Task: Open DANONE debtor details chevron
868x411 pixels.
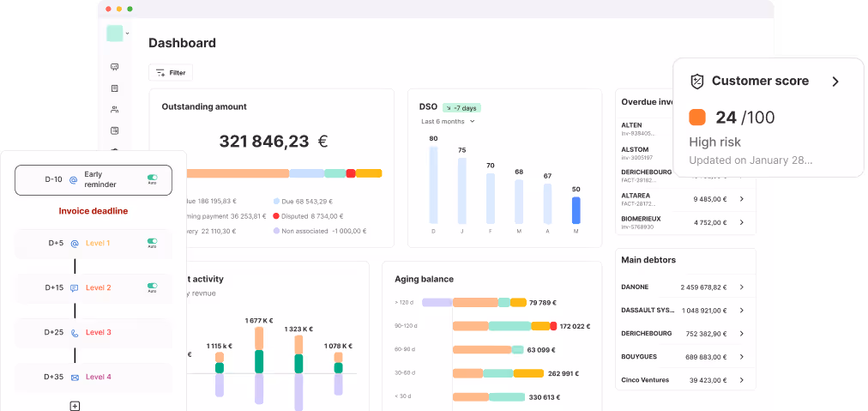Action: point(742,287)
